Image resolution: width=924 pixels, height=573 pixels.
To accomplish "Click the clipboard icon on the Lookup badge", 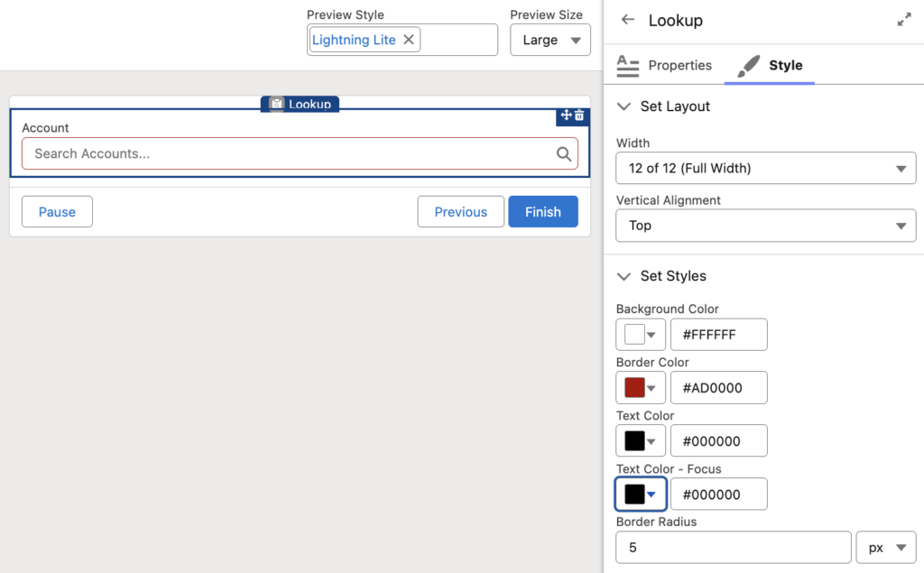I will [x=276, y=104].
